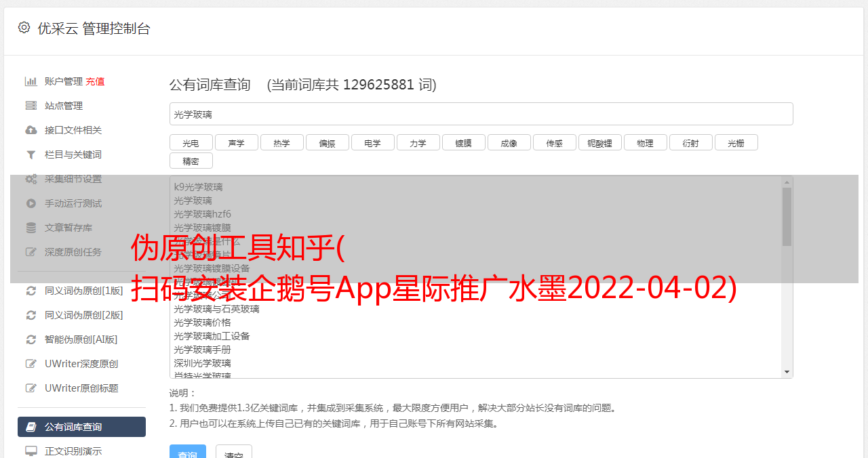868x458 pixels.
Task: Click the results list scrollbar up arrow
Action: coord(787,182)
